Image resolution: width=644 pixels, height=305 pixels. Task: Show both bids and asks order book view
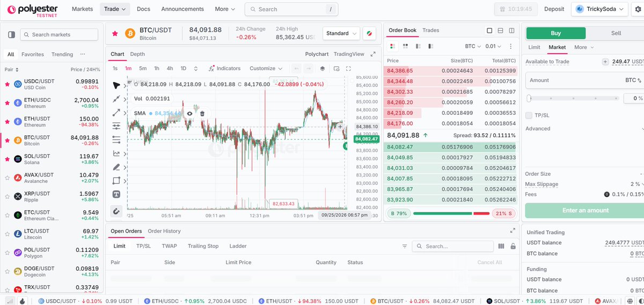tap(392, 47)
